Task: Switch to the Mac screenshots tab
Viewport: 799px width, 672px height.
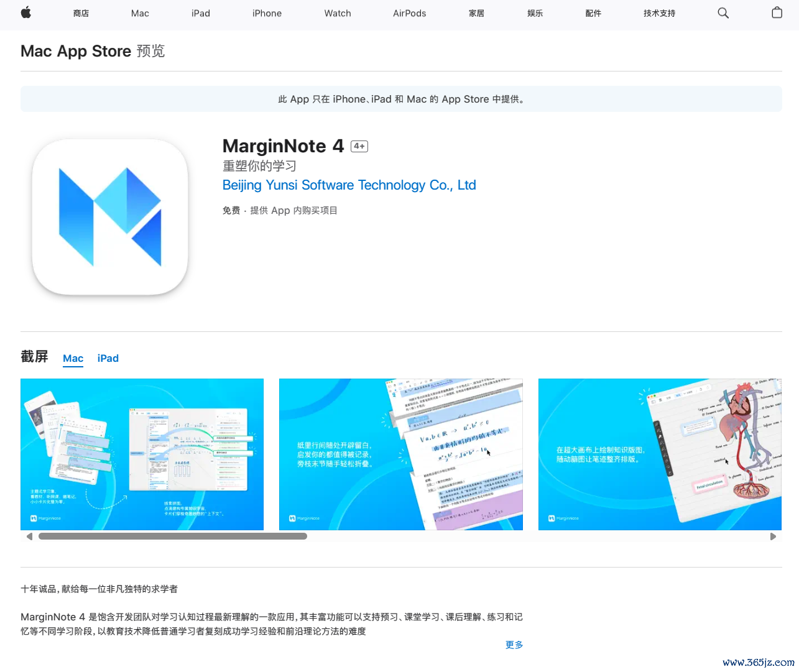Action: pos(73,359)
